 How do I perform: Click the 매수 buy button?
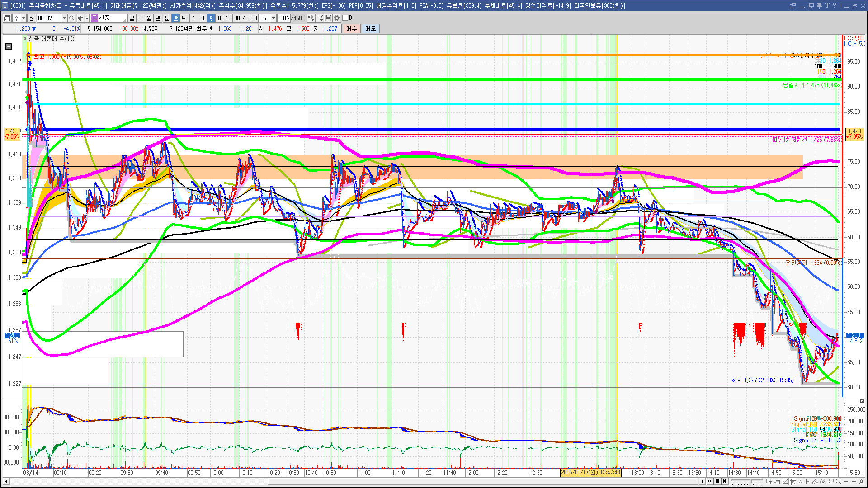[352, 28]
